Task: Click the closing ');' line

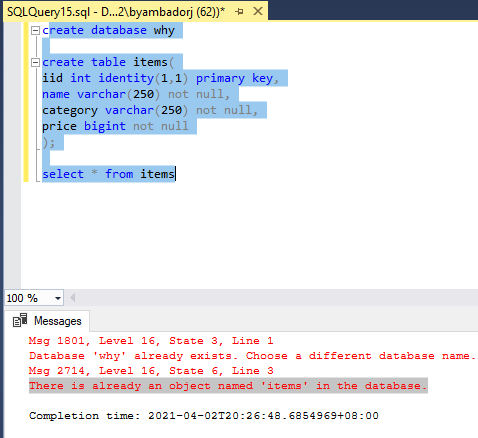Action: click(x=49, y=142)
